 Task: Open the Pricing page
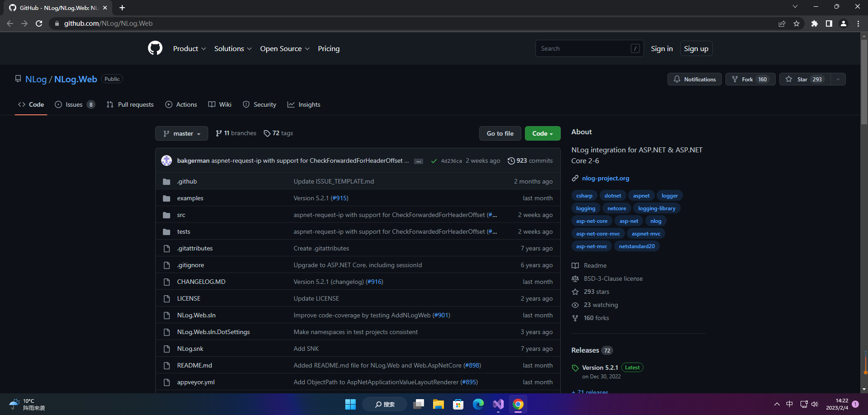(329, 48)
